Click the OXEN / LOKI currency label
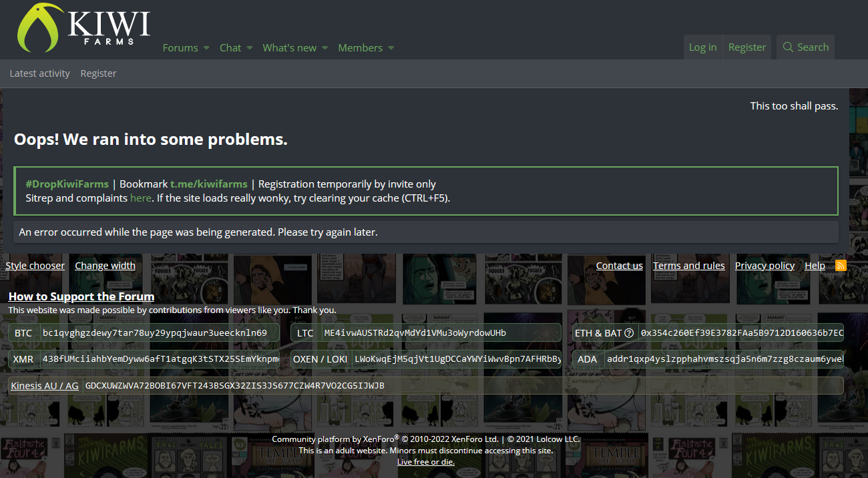Image resolution: width=868 pixels, height=478 pixels. click(320, 359)
